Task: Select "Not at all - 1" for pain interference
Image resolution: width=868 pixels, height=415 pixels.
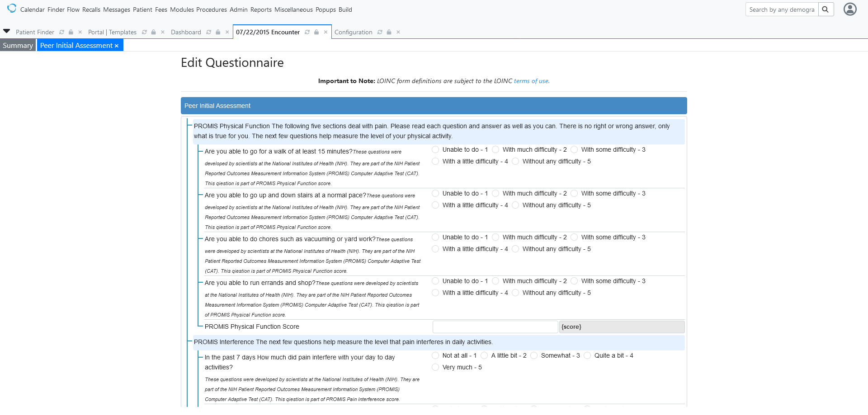Action: (435, 355)
